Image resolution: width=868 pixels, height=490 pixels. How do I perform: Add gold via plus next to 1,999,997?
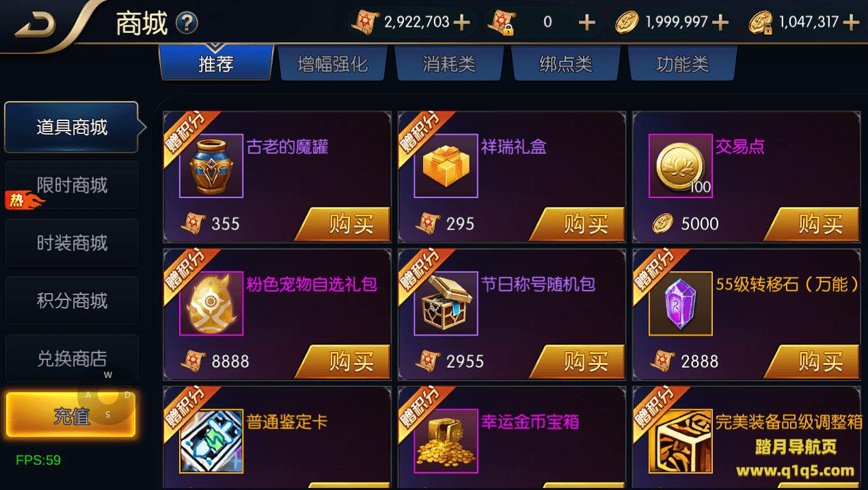click(x=720, y=23)
